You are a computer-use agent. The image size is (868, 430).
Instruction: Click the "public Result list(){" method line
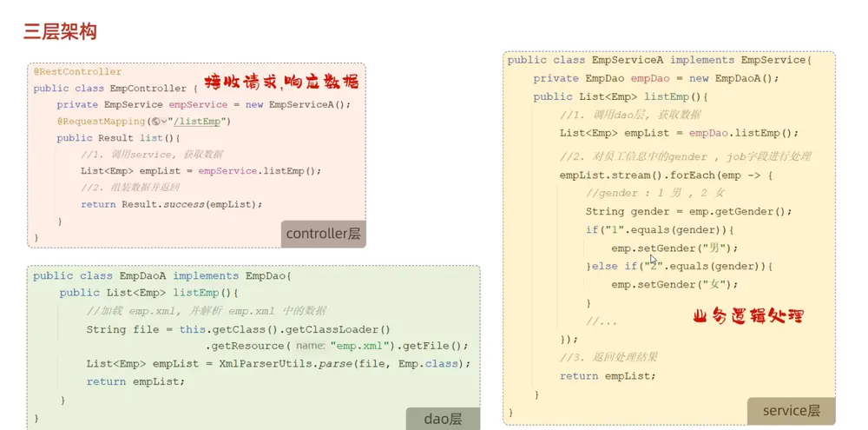tap(118, 138)
